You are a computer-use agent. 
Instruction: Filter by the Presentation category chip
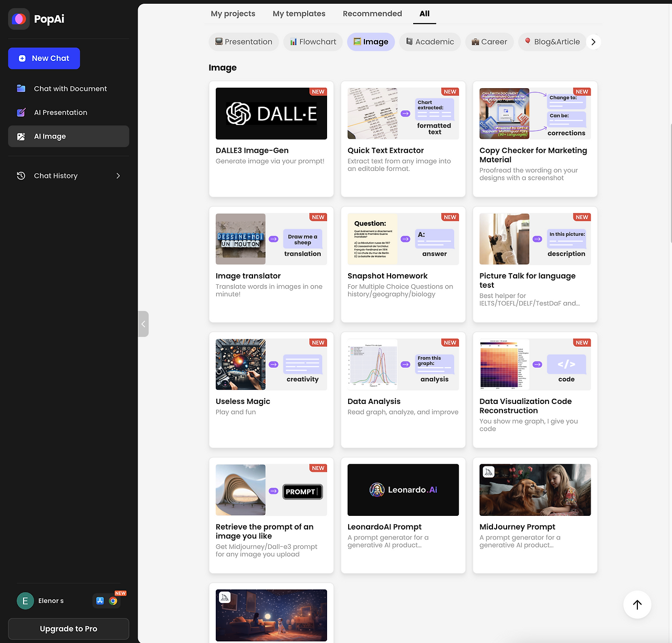[x=244, y=42]
